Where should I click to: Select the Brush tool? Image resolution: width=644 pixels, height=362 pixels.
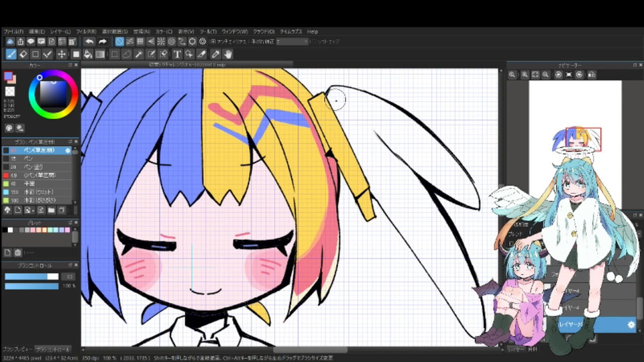click(x=11, y=54)
